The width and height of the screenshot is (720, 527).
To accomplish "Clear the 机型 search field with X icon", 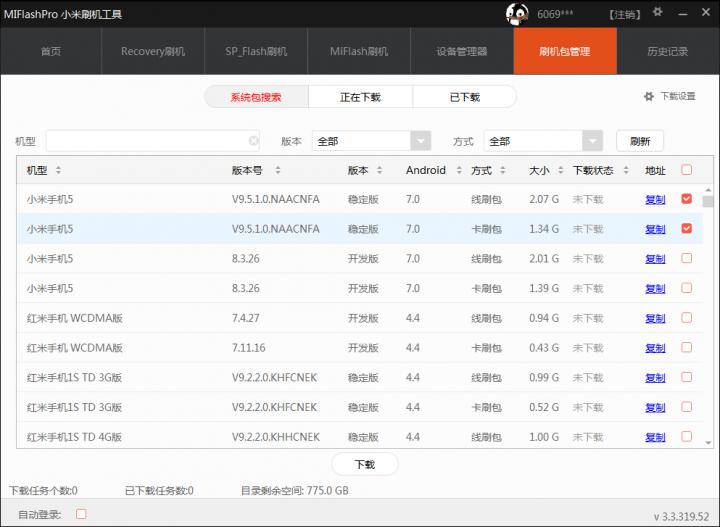I will (x=253, y=141).
